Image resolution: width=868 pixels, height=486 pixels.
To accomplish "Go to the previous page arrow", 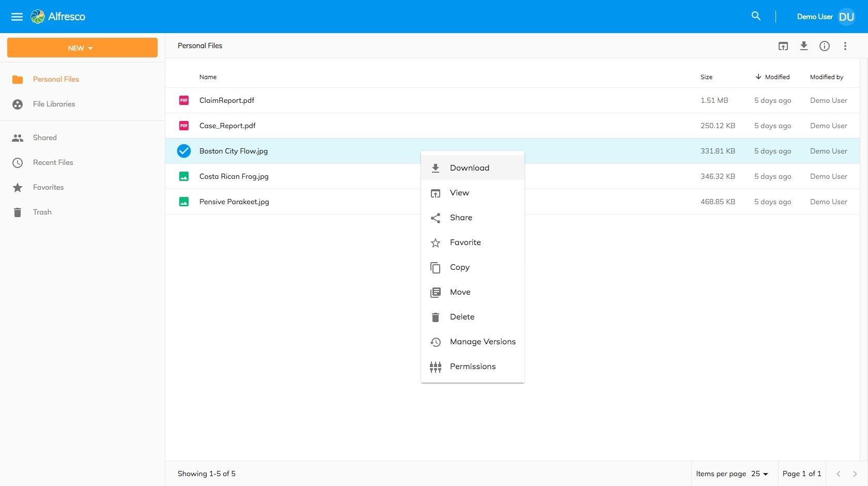I will (839, 474).
